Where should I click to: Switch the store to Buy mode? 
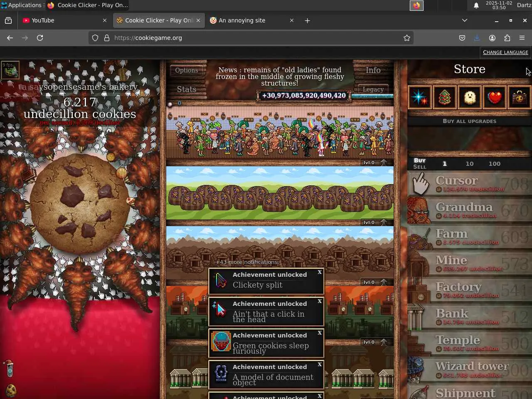420,160
